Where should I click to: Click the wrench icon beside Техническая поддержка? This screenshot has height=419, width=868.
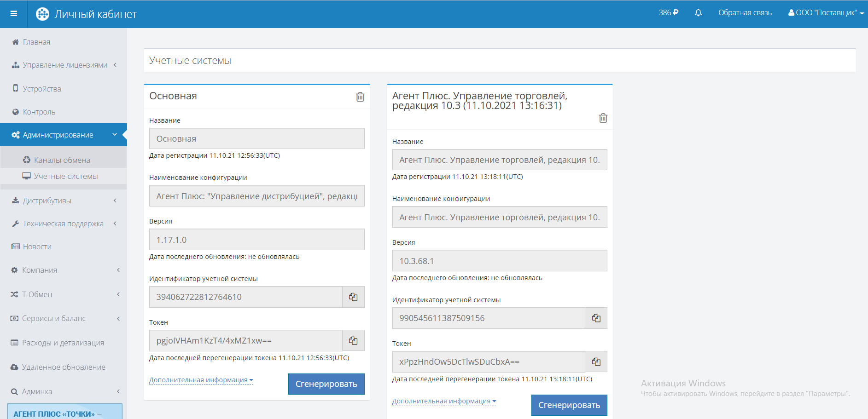pyautogui.click(x=16, y=224)
